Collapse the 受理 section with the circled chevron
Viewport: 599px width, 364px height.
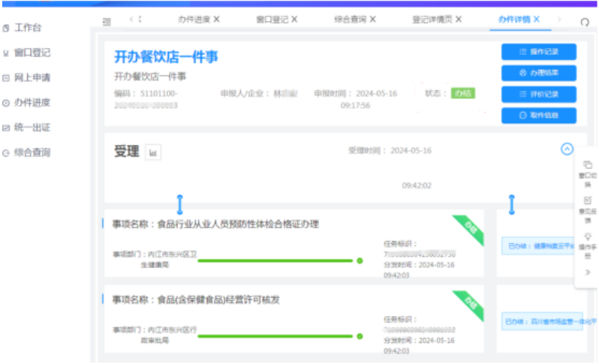point(567,149)
